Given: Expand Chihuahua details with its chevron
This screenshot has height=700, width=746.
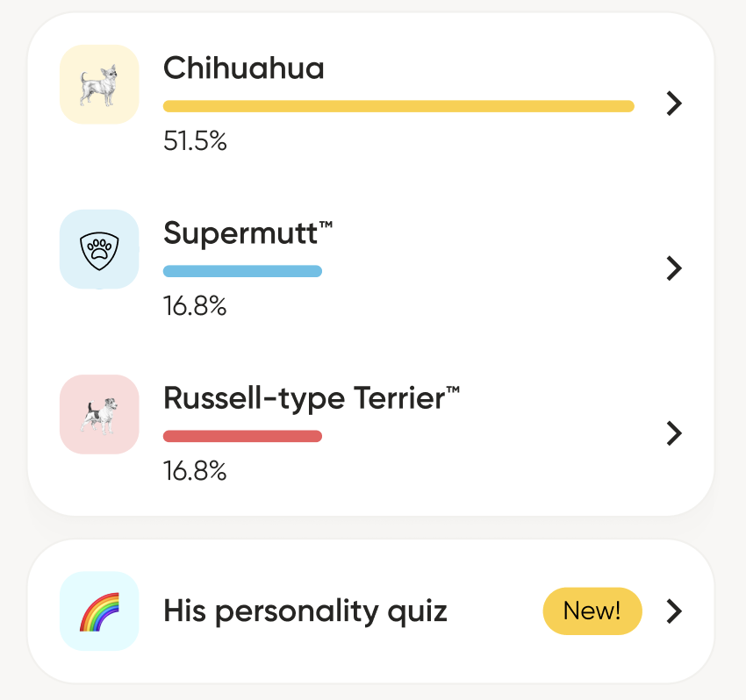Looking at the screenshot, I should tap(673, 104).
